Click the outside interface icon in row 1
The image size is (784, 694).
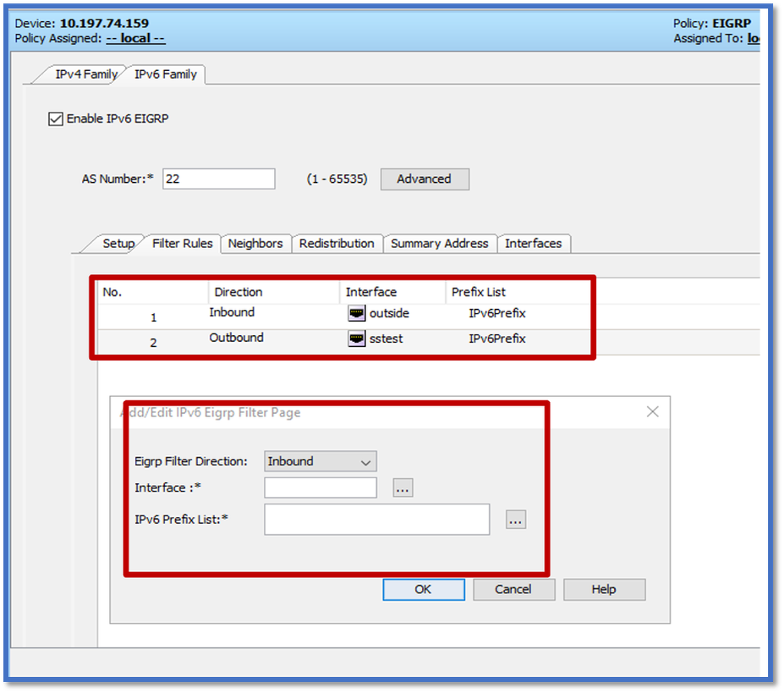coord(357,314)
